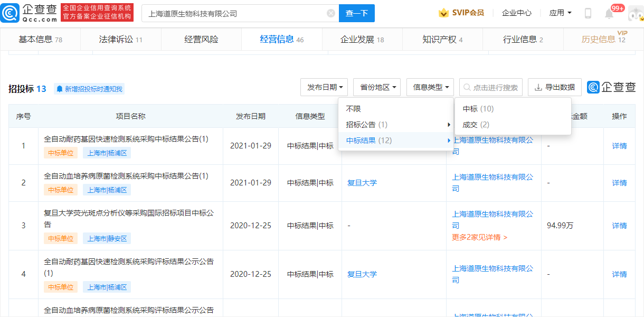644x317 pixels.
Task: Click the 2020-12-25 date in row 3
Action: pos(251,226)
